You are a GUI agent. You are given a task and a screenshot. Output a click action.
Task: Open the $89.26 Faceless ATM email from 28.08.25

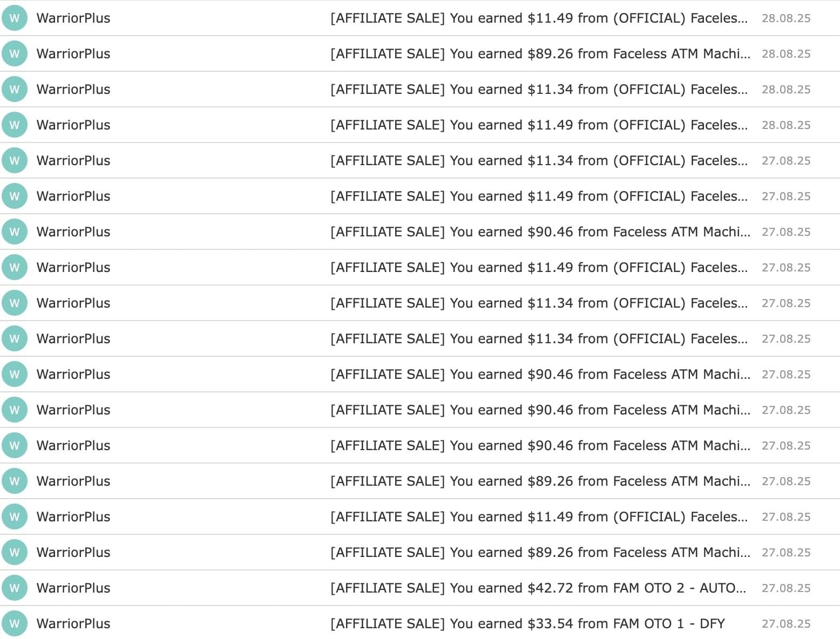[x=540, y=53]
